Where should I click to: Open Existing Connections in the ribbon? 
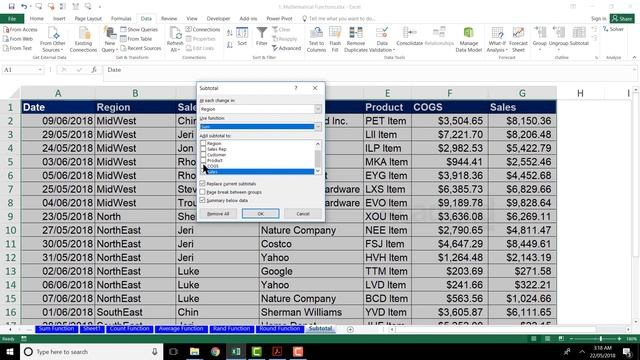[x=83, y=40]
